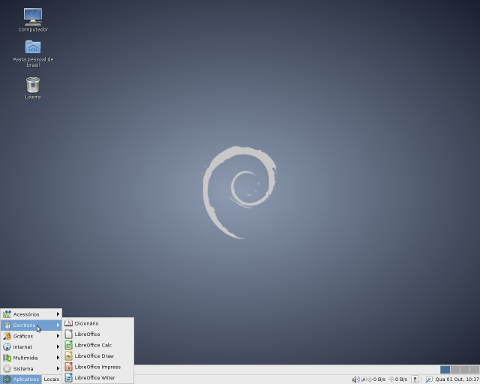Click the network icon next to the clock
Screen dimensions: 480x384
pos(429,379)
